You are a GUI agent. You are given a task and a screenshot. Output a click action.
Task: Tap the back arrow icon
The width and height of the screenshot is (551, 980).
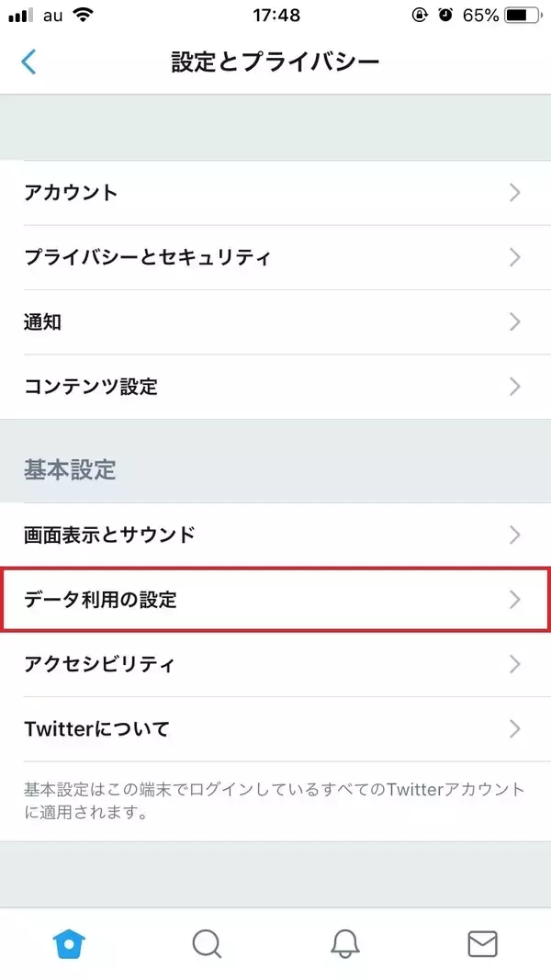pyautogui.click(x=28, y=62)
